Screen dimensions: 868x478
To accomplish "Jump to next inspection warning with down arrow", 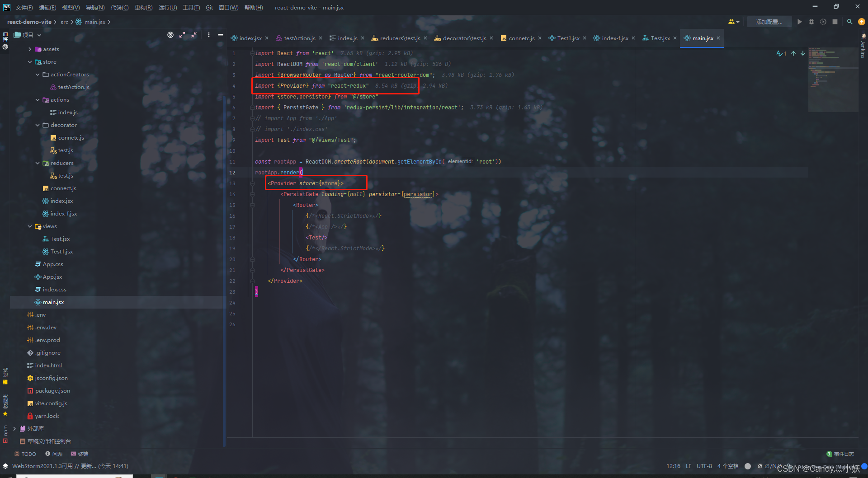I will [803, 53].
